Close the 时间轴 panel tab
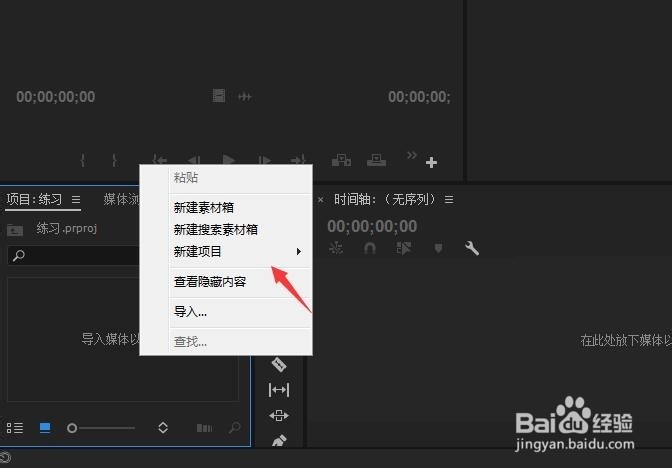The image size is (672, 468). (321, 200)
